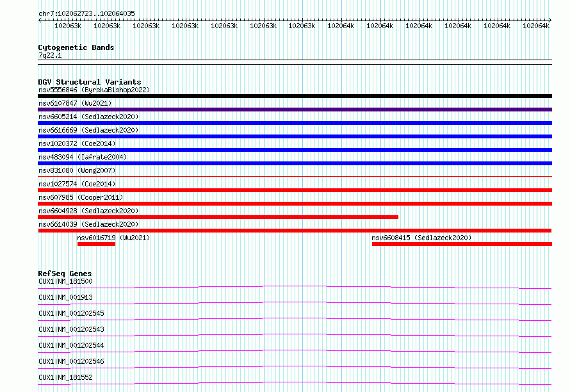
Task: Click the blue bar under nsv1020372
Action: pyautogui.click(x=295, y=150)
